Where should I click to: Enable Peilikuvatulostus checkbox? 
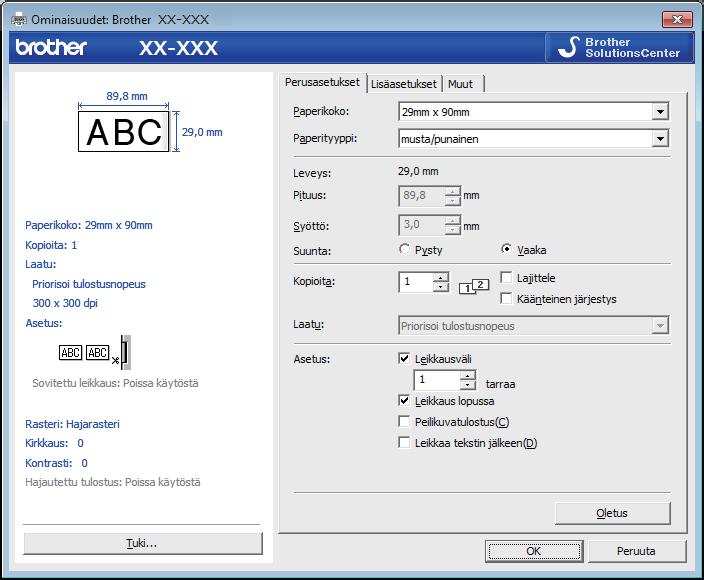(404, 422)
